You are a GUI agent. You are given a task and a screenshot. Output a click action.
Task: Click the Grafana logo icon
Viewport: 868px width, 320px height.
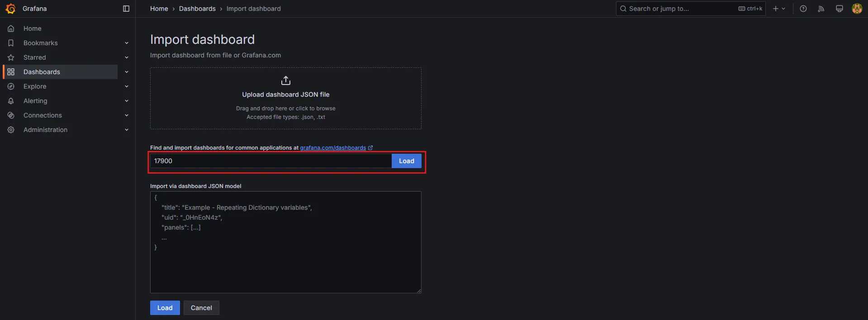(10, 9)
